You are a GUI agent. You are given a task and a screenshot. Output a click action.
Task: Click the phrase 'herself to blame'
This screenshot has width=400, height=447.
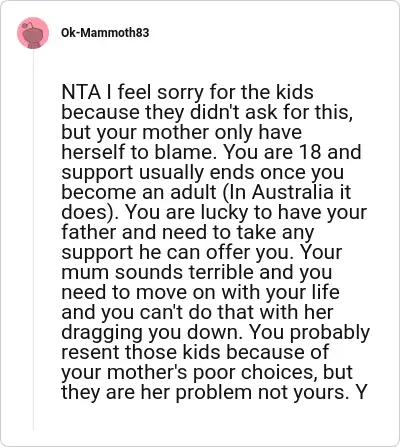136,152
